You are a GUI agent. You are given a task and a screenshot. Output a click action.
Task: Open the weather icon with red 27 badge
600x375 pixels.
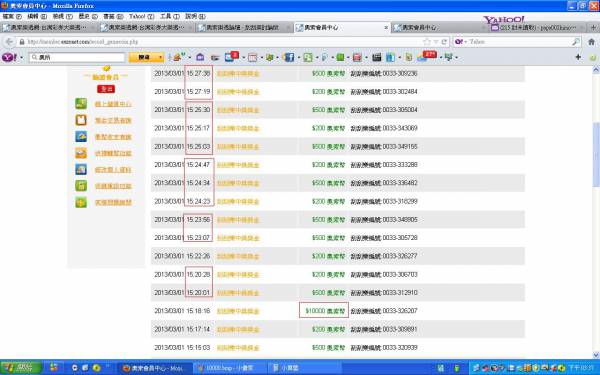click(426, 56)
